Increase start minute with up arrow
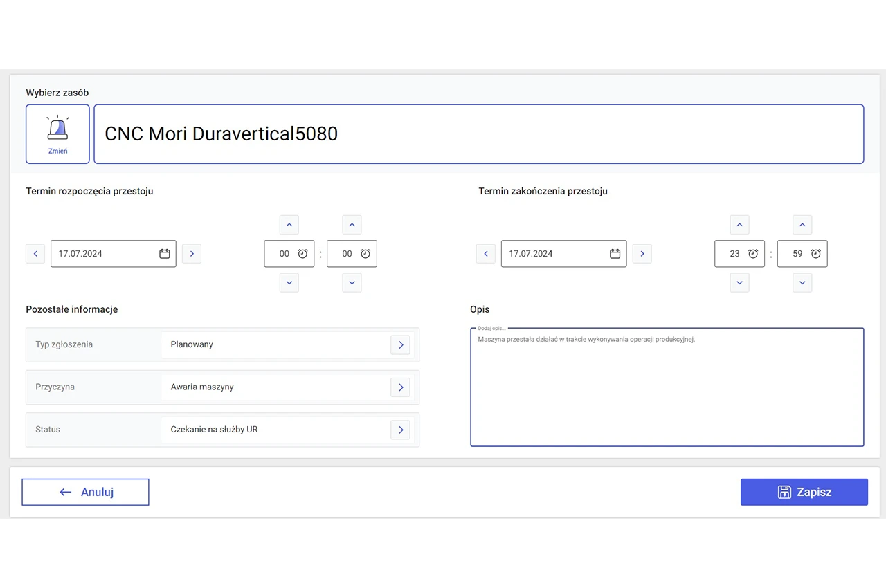Viewport: 886px width, 588px height. tap(352, 225)
